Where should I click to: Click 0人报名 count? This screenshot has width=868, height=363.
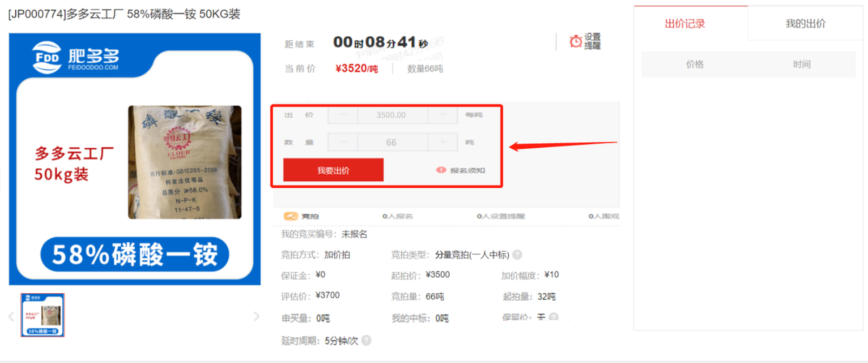click(x=398, y=216)
